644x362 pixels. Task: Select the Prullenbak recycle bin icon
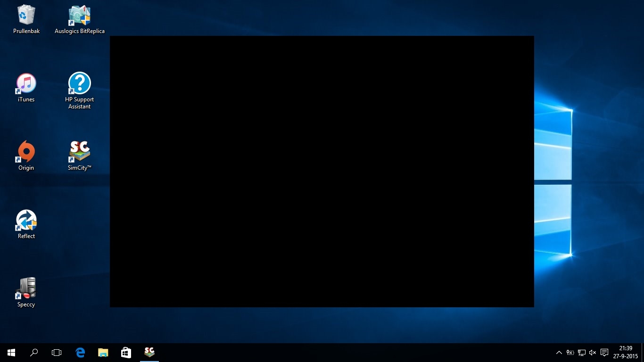26,16
